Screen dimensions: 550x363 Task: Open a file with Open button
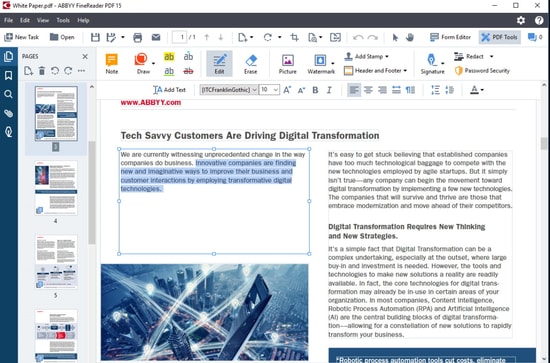[62, 37]
